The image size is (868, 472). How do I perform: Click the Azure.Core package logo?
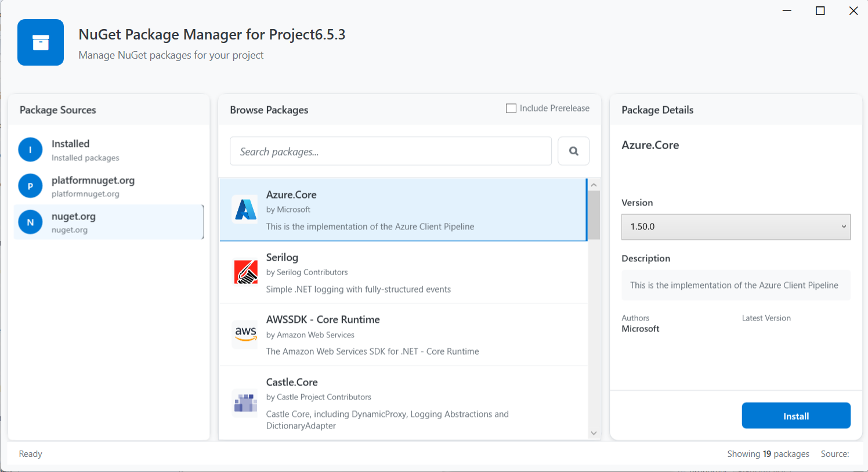coord(245,210)
